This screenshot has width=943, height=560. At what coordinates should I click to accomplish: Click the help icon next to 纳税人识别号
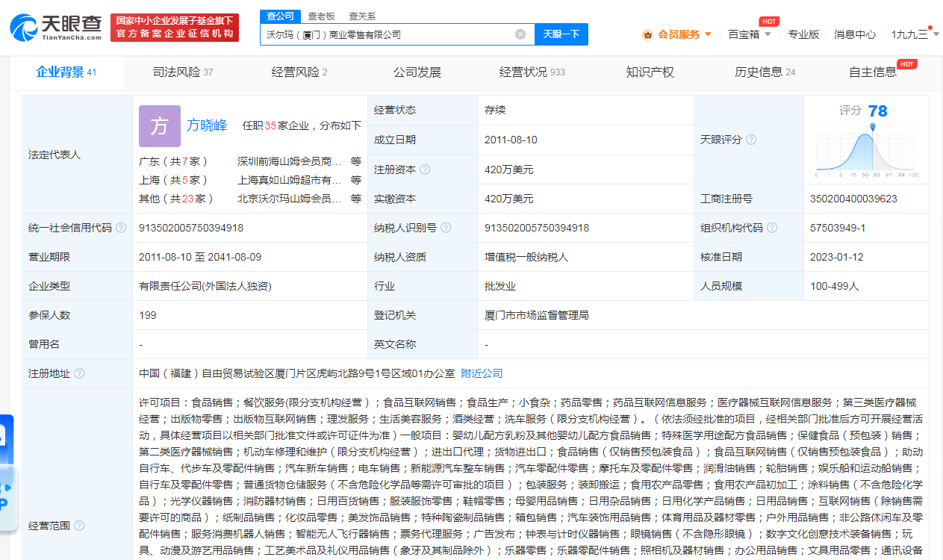tap(445, 228)
